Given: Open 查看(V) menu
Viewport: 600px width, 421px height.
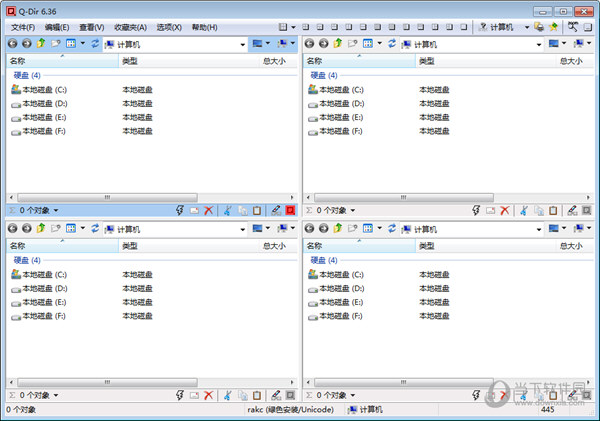Looking at the screenshot, I should coord(92,28).
